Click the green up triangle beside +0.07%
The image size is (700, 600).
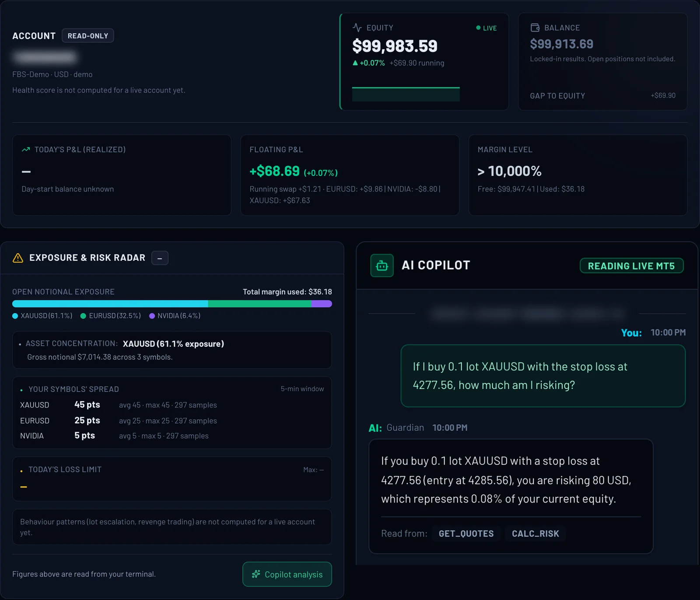point(355,63)
